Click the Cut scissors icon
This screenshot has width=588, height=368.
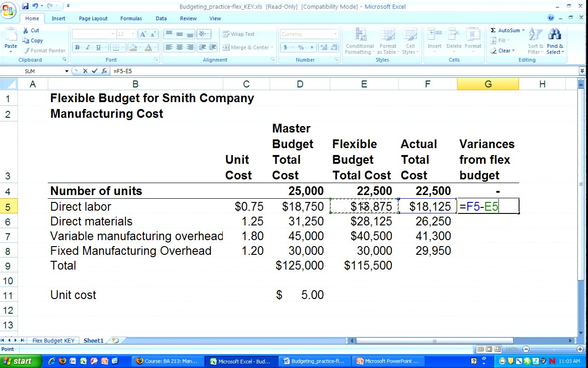26,30
